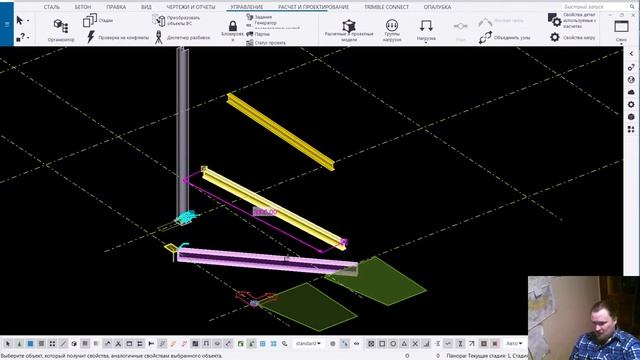Collapse the right side pane chevron
This screenshot has width=640, height=360.
coord(631,54)
